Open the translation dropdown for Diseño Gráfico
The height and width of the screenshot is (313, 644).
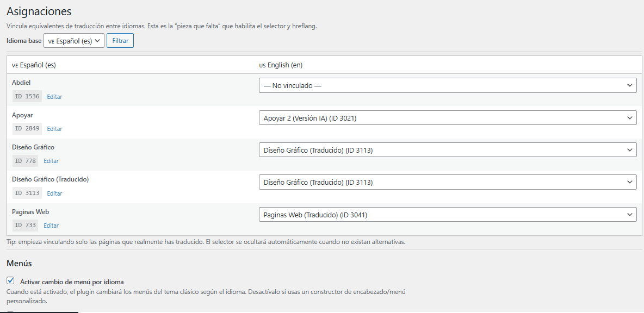[447, 149]
